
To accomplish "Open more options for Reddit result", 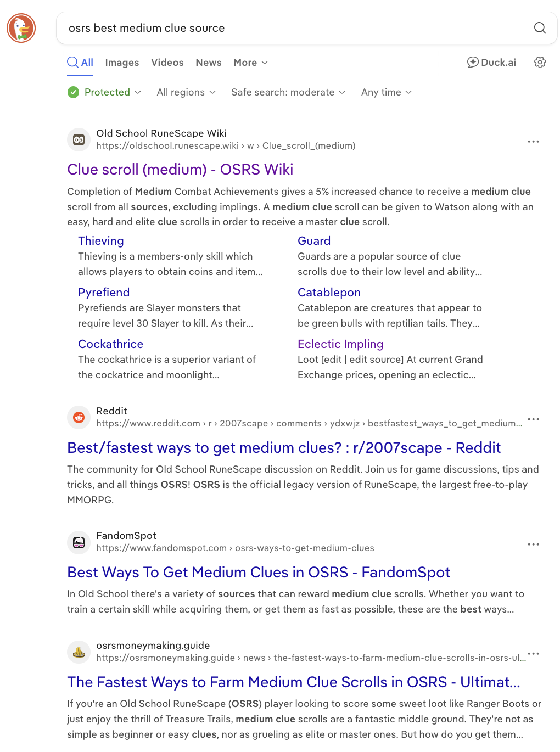I will coord(533,419).
